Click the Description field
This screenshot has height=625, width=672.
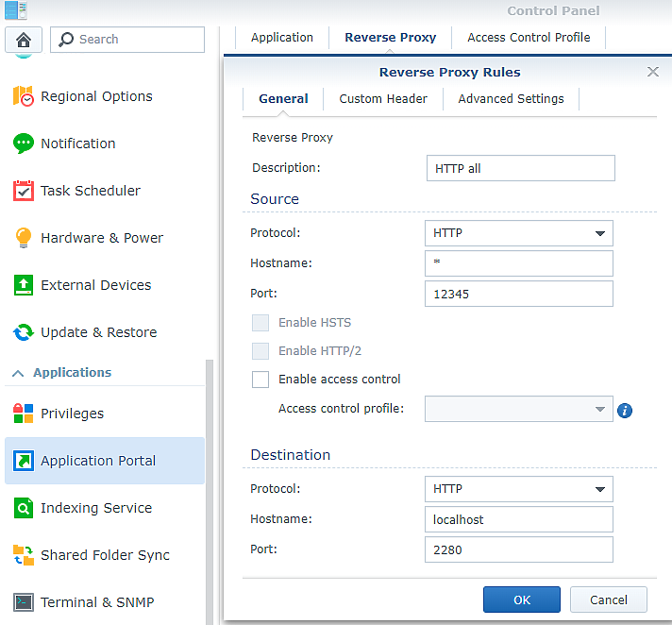pos(521,168)
